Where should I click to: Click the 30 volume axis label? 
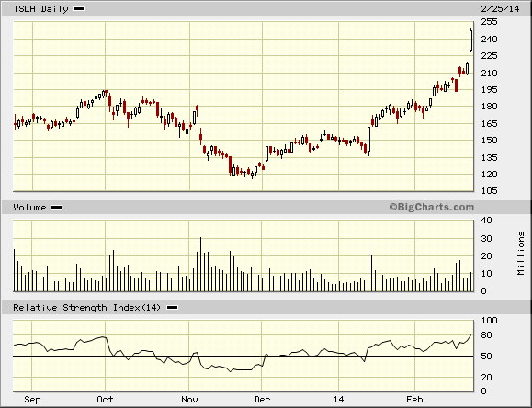[487, 239]
